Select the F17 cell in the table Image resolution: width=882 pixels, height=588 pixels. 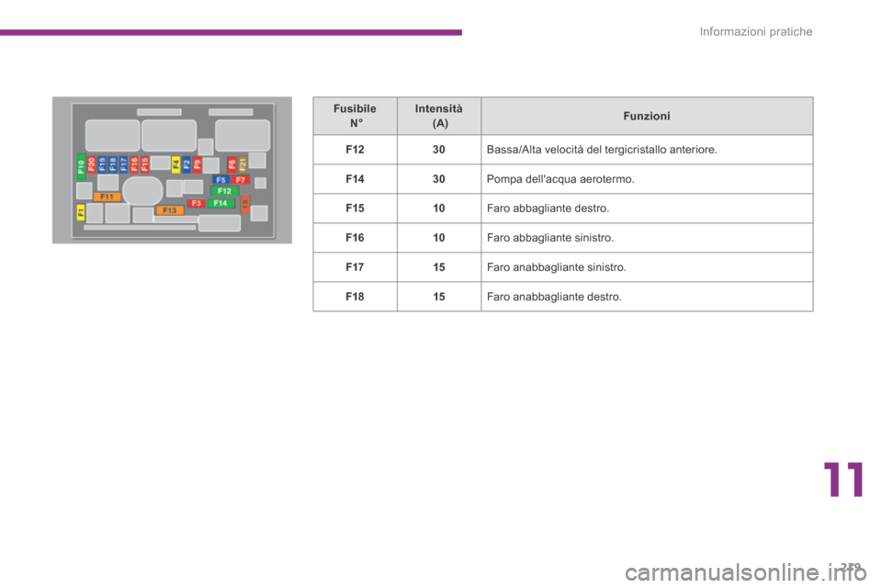point(355,267)
